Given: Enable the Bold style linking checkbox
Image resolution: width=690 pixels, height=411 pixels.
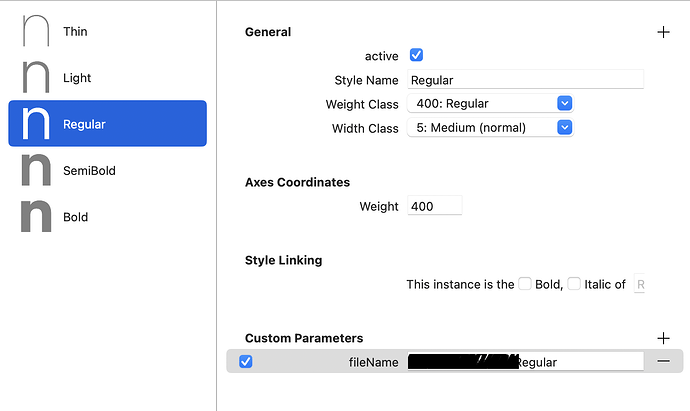Looking at the screenshot, I should pyautogui.click(x=525, y=284).
